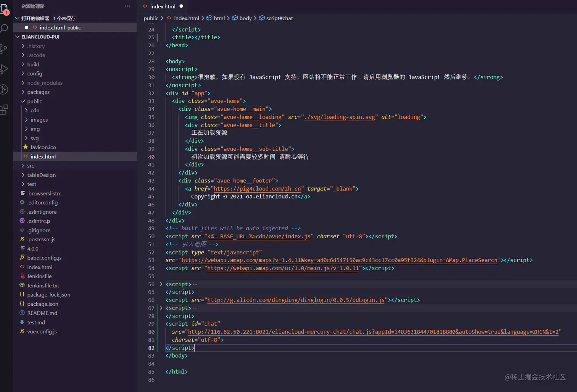Follow the pig4cloud.com/zh-cn link
The image size is (577, 392).
[x=257, y=189]
